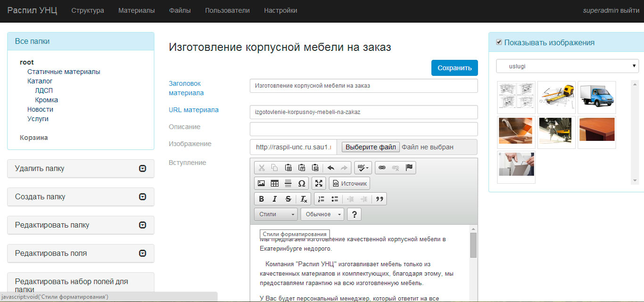Toggle the numbered list icon
The height and width of the screenshot is (302, 644).
click(x=321, y=199)
